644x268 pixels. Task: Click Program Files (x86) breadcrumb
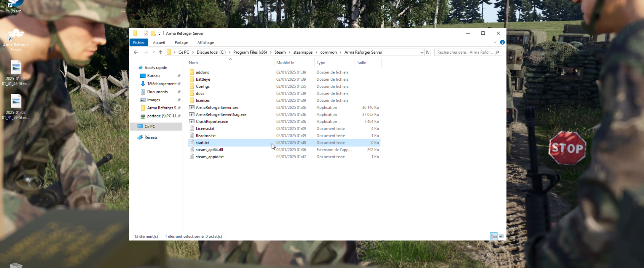click(250, 52)
